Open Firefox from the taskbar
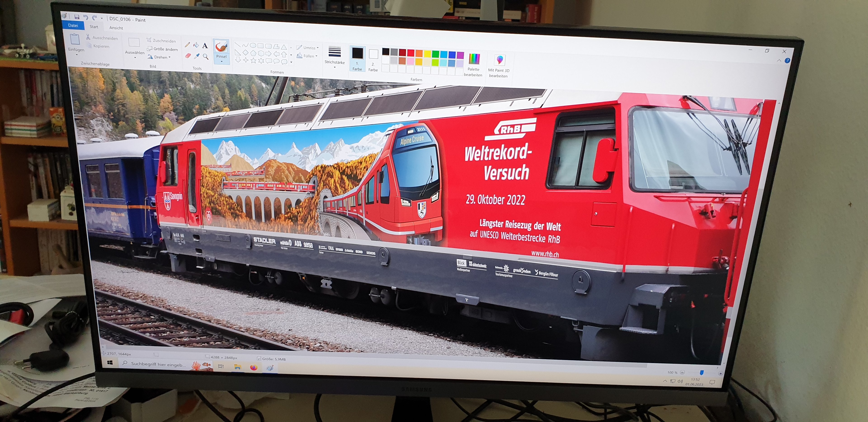Viewport: 868px width, 422px height. tap(253, 367)
